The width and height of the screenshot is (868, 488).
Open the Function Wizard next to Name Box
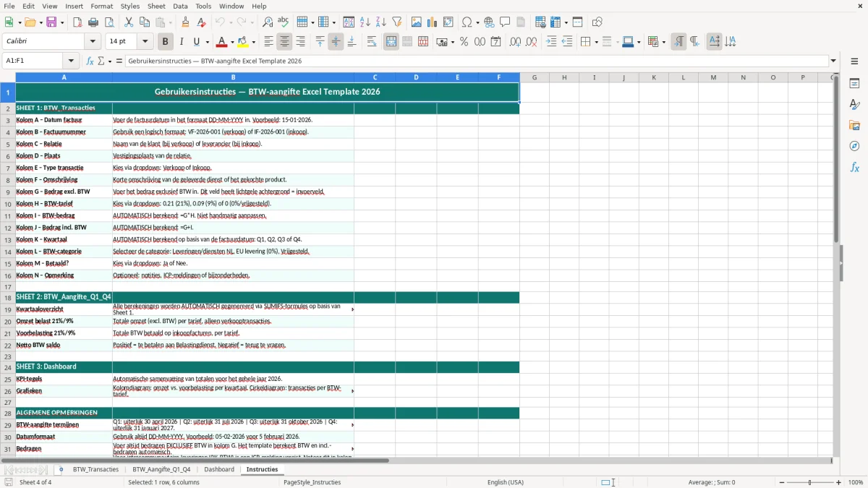pyautogui.click(x=90, y=61)
